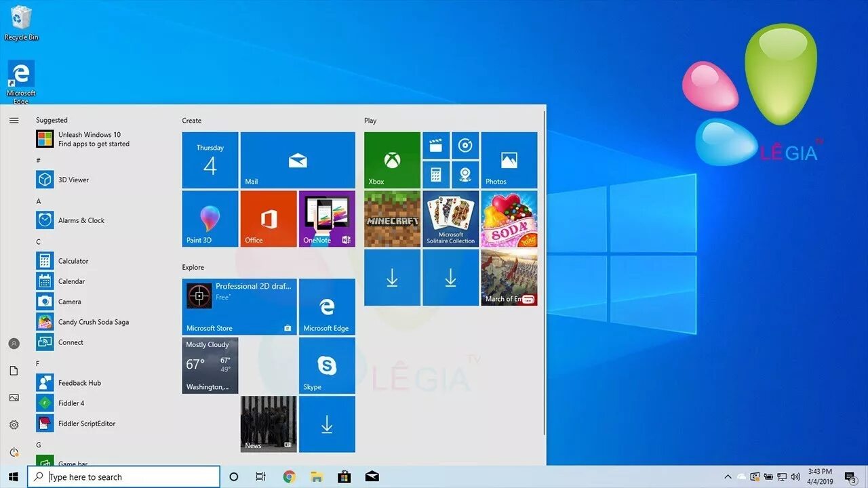Viewport: 868px width, 488px height.
Task: Launch Google Chrome from the taskbar
Action: [289, 476]
